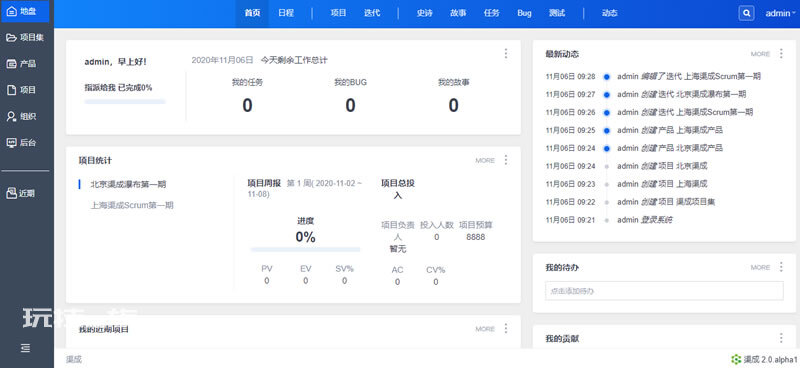Select the 项目 document icon in sidebar
Viewport: 800px width, 368px height.
[11, 90]
